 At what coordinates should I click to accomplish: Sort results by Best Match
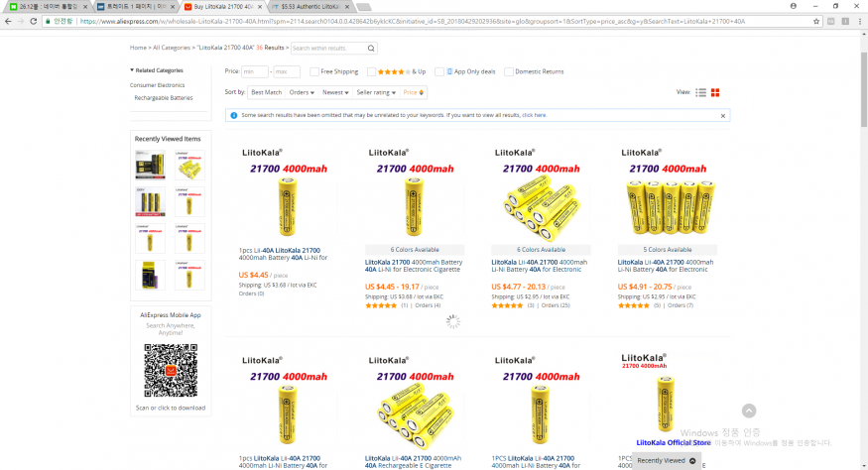coord(266,92)
